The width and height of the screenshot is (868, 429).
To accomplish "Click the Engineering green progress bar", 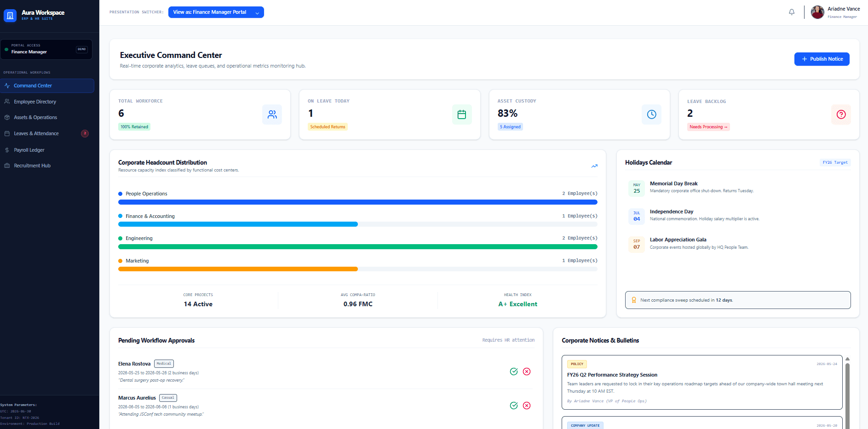I will (x=358, y=247).
